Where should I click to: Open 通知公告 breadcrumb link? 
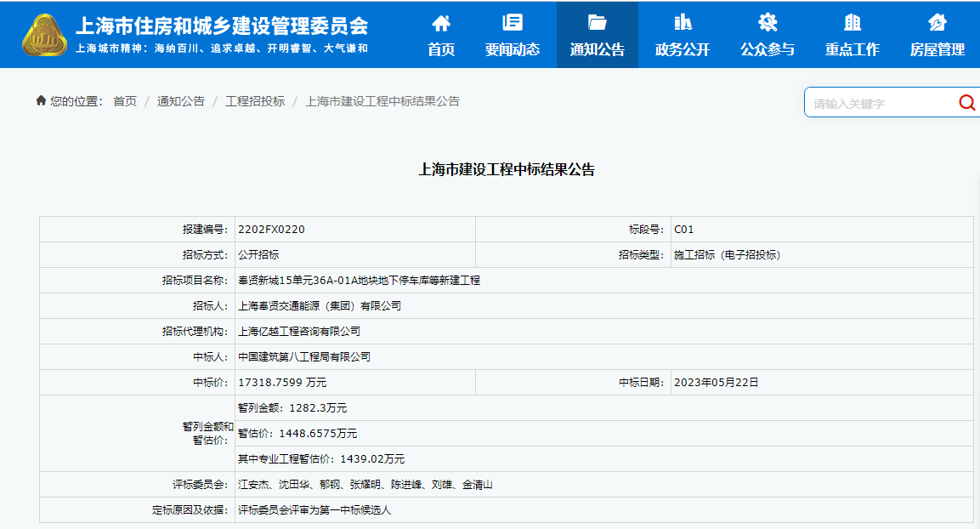coord(180,101)
